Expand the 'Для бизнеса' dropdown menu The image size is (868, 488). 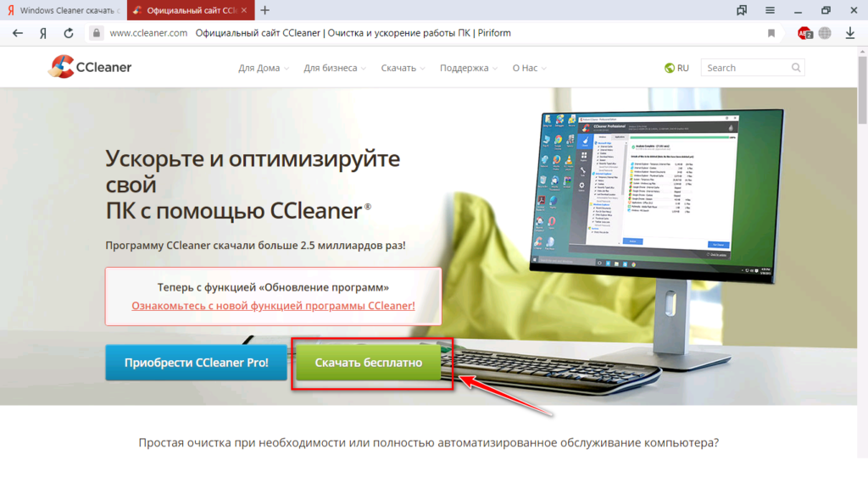335,68
